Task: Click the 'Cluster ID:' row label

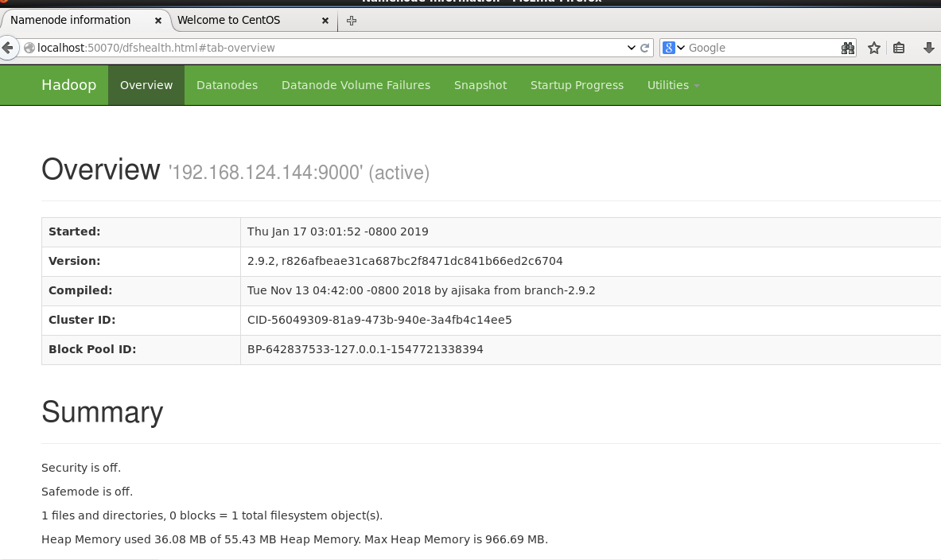Action: pos(82,320)
